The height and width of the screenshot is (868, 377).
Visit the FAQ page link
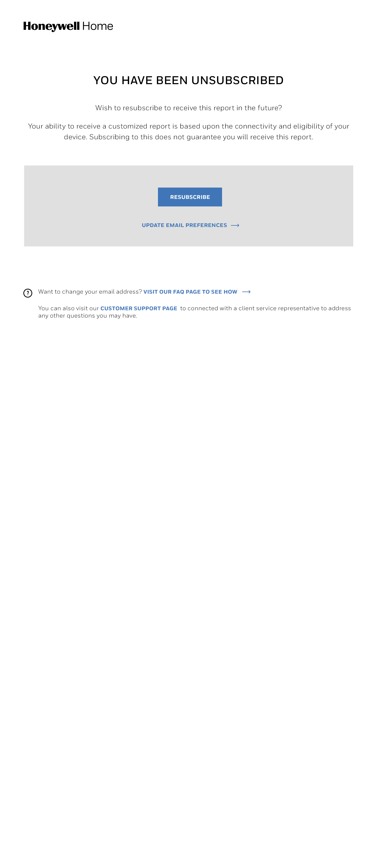pyautogui.click(x=190, y=292)
